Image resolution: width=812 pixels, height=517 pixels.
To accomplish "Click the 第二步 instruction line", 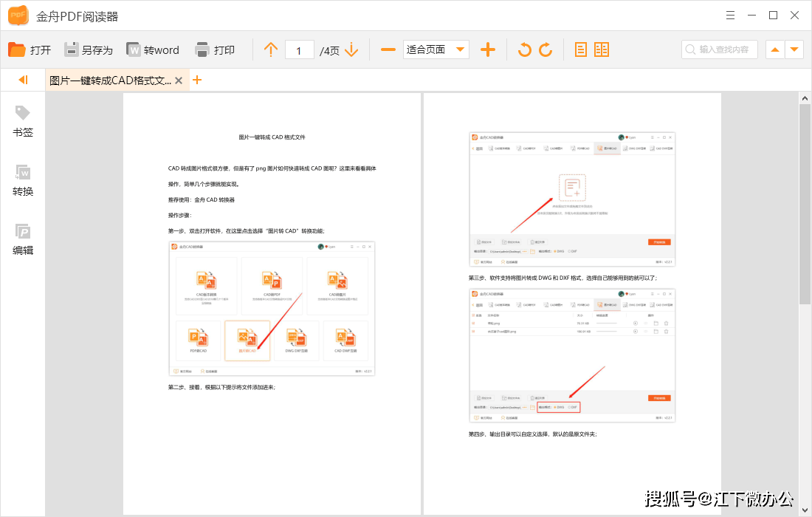I will [x=221, y=388].
